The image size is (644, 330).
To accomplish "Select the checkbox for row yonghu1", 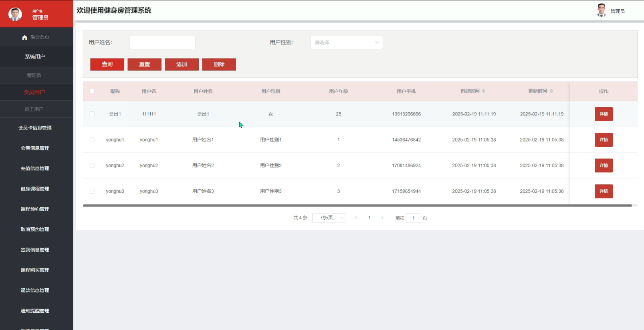I will (92, 140).
